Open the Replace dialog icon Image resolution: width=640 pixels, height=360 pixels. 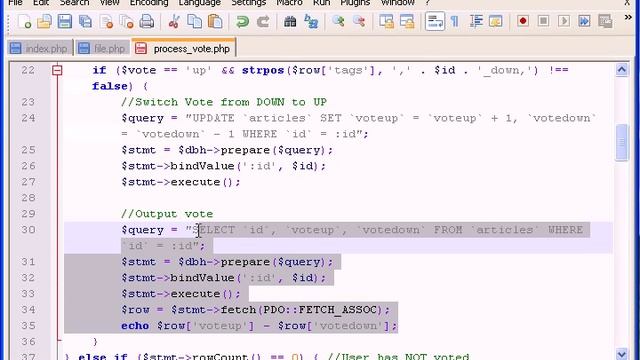(x=311, y=21)
